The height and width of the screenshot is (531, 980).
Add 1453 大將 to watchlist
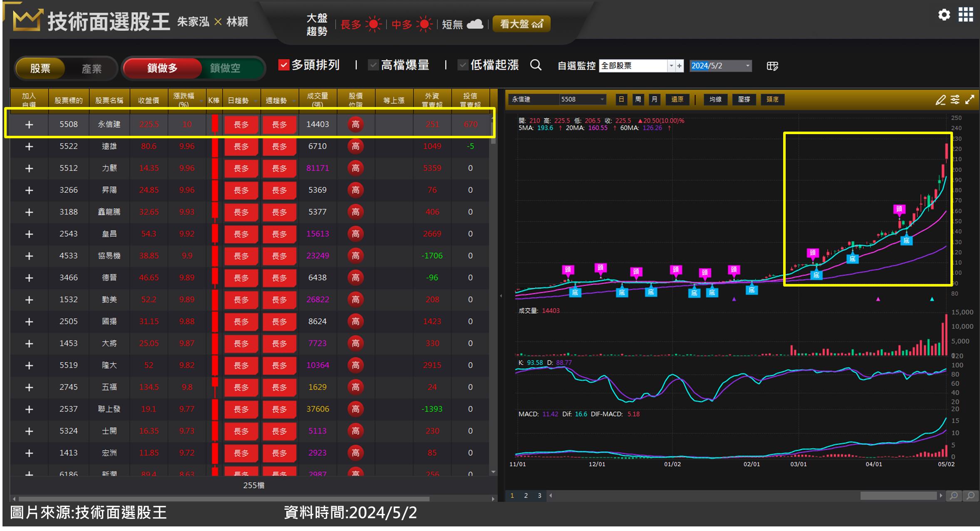pyautogui.click(x=29, y=344)
